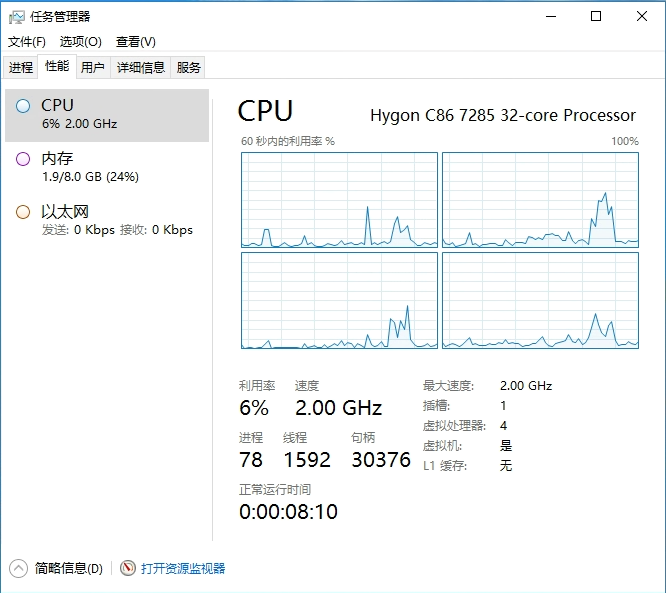This screenshot has width=666, height=593.
Task: Click the blue CPU circle icon
Action: [x=23, y=106]
